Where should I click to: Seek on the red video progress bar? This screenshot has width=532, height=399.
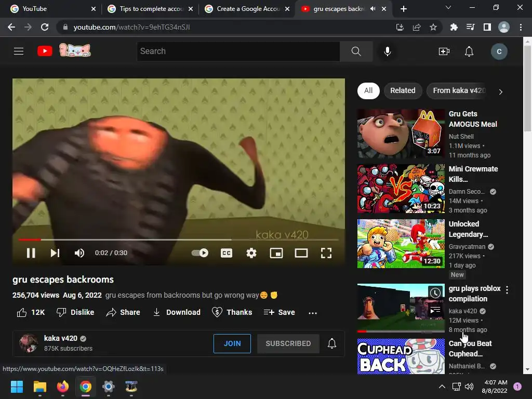179,240
